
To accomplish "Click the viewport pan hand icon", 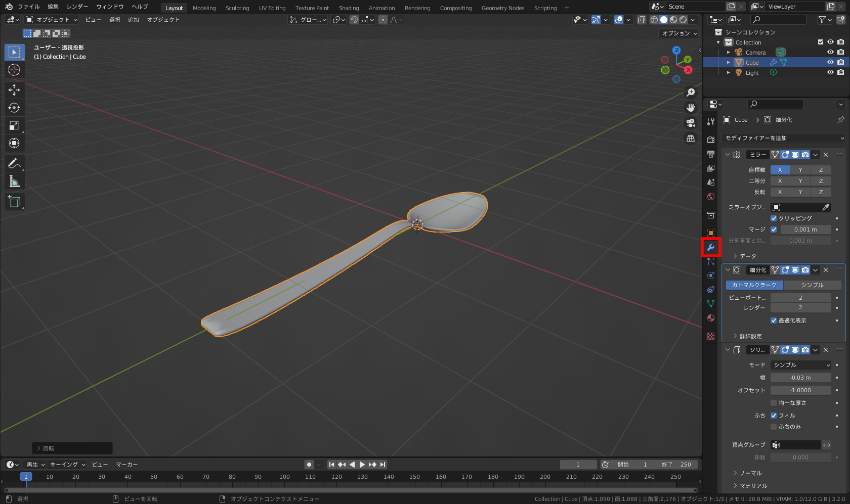I will [x=691, y=108].
